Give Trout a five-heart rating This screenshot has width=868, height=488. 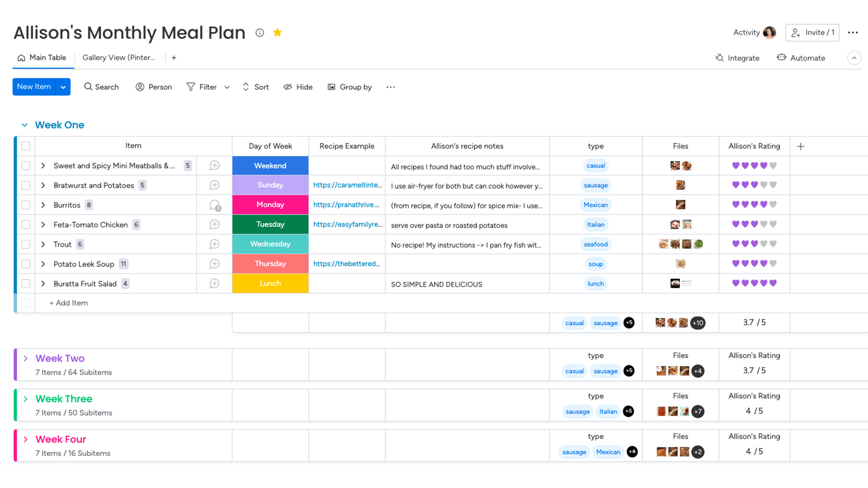click(774, 244)
